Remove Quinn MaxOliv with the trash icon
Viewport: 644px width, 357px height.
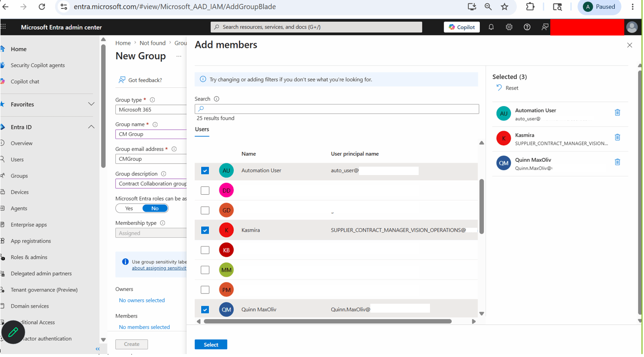[617, 162]
